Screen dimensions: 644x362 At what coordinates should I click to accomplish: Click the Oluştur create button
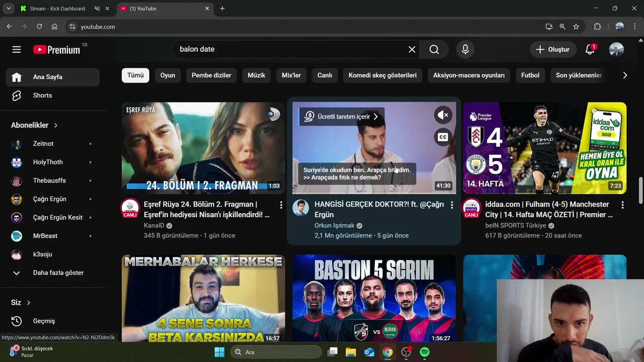552,49
